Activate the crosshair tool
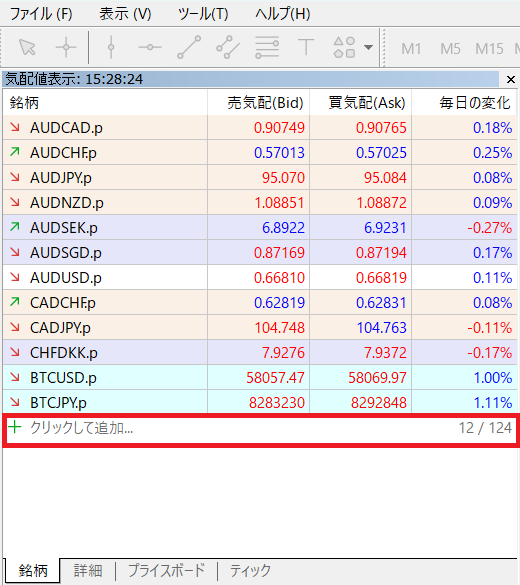The image size is (520, 585). (66, 47)
